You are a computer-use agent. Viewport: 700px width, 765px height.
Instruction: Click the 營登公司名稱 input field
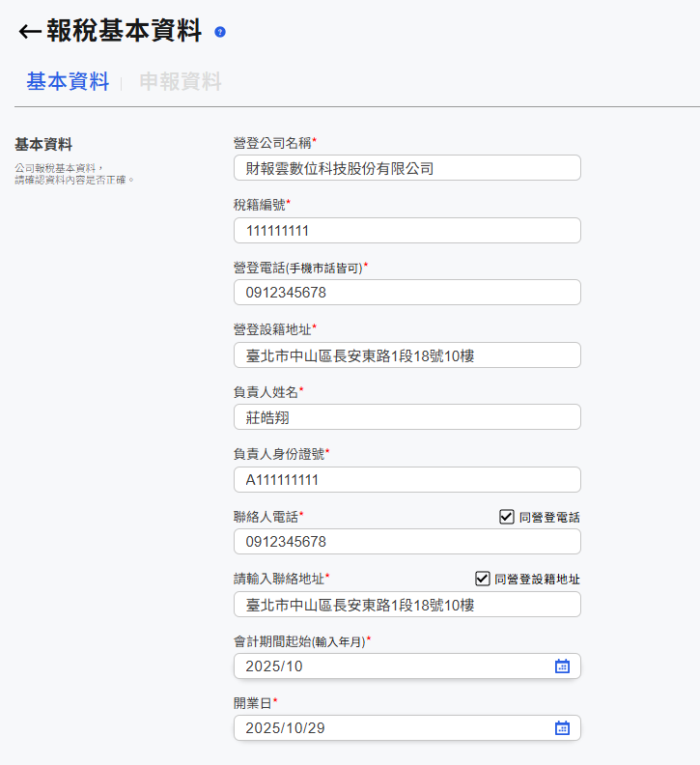tap(406, 168)
